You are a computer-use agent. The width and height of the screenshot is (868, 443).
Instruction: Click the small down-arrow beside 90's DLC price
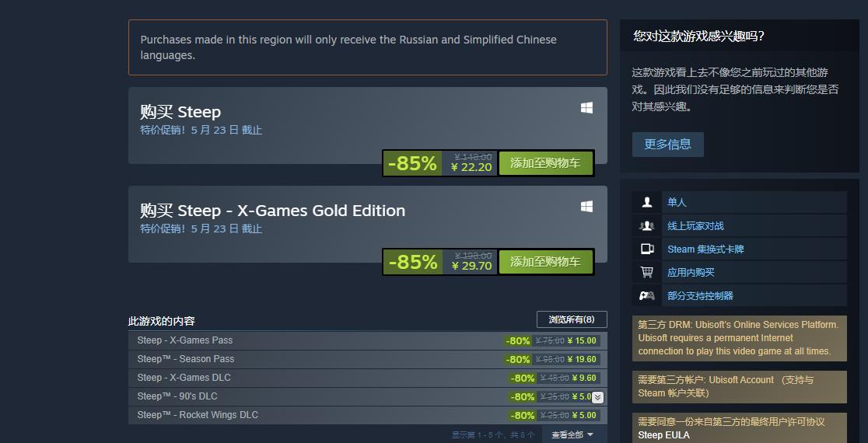click(x=598, y=397)
